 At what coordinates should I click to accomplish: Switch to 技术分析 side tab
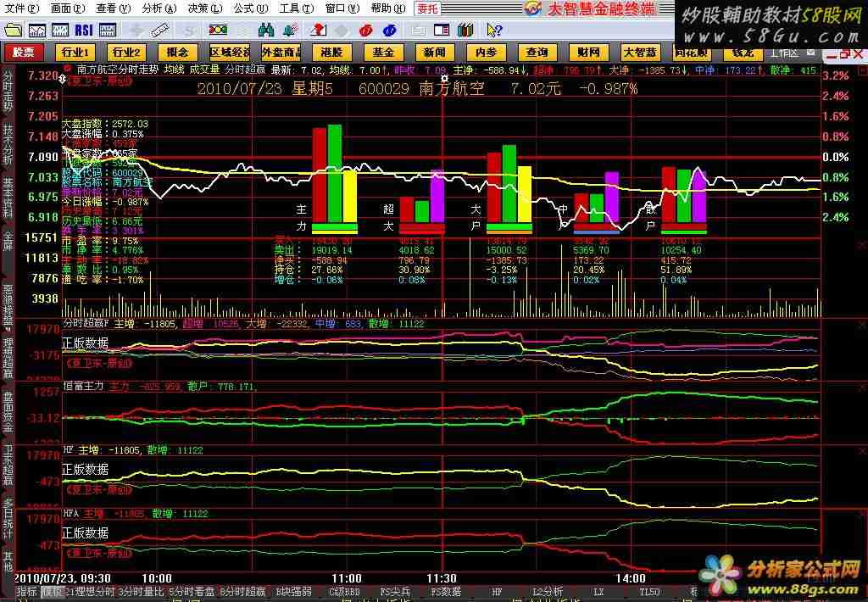point(8,144)
